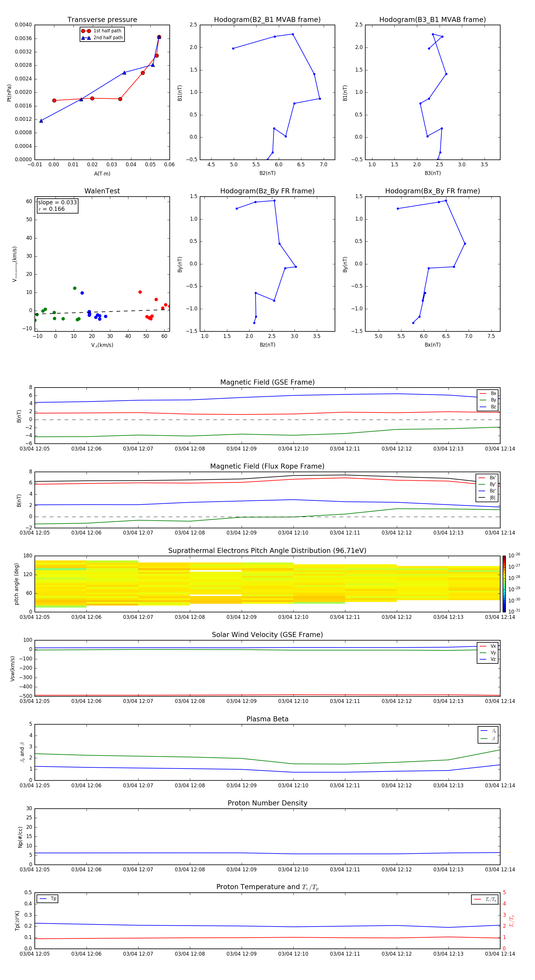Click the '1st half path' legend entry

pyautogui.click(x=102, y=31)
